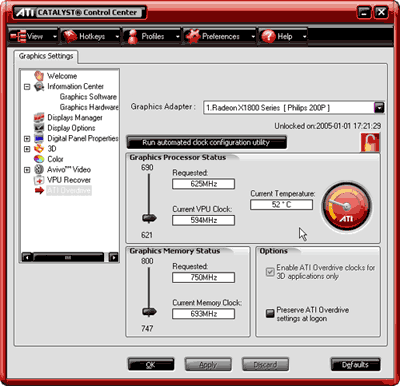
Task: Click the GPU clock slider handle
Action: point(149,218)
